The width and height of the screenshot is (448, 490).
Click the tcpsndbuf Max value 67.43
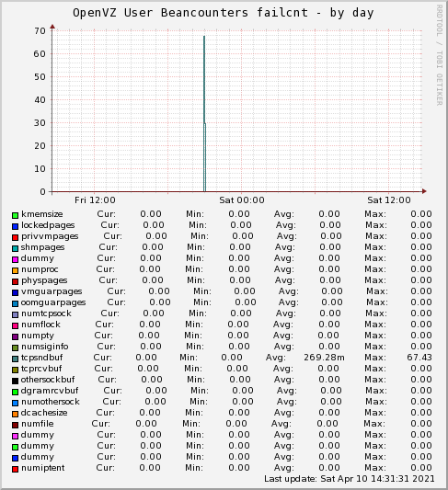click(x=419, y=358)
